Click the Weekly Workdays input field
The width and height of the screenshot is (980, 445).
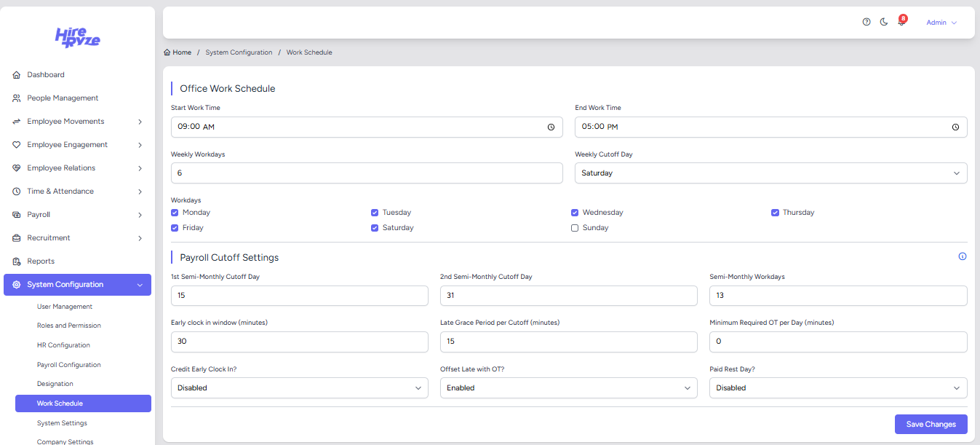pyautogui.click(x=367, y=173)
